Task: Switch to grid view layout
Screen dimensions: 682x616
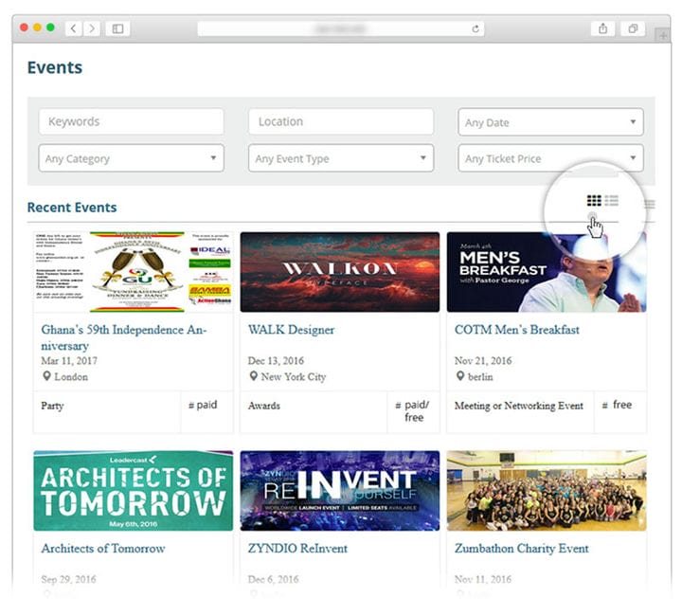Action: (x=594, y=201)
